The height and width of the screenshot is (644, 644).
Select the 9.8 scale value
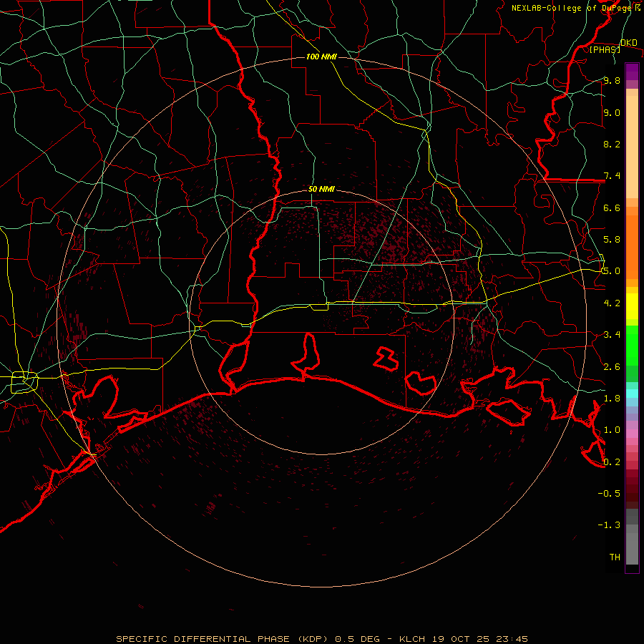pos(612,80)
